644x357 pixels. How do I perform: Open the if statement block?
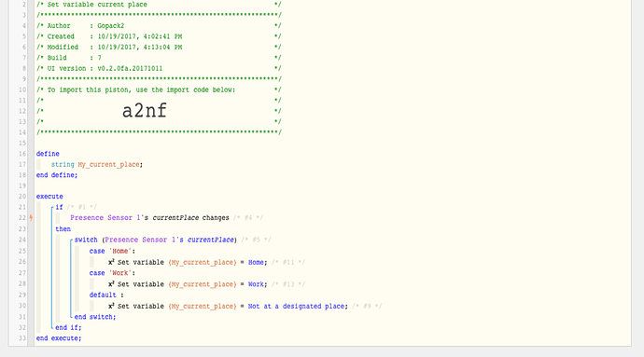click(x=59, y=207)
